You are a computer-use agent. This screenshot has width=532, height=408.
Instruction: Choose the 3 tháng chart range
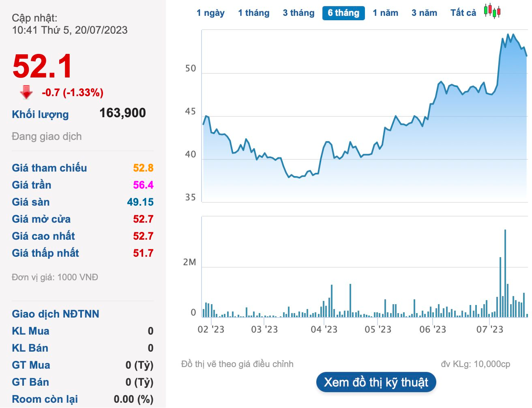298,13
